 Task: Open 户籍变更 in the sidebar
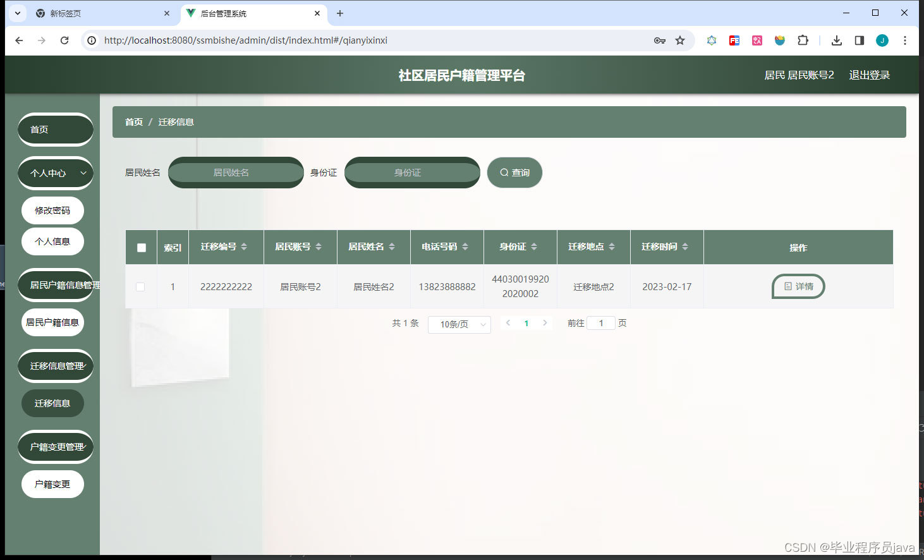pos(52,484)
